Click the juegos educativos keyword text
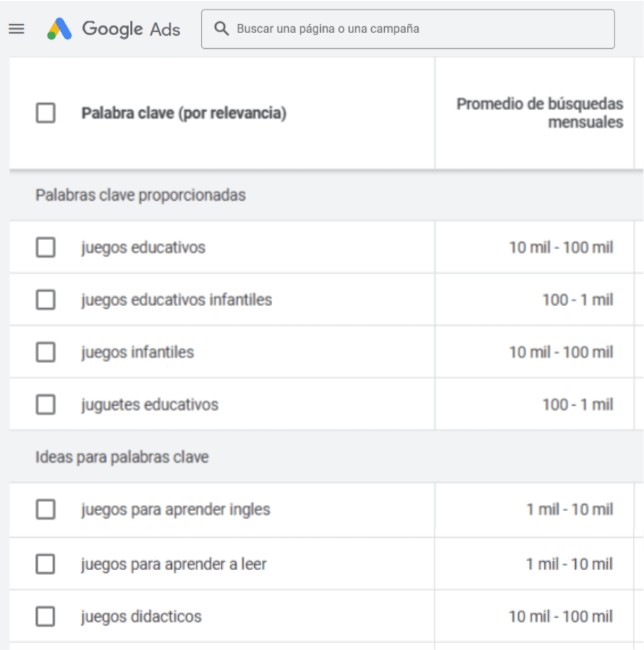The width and height of the screenshot is (644, 650). pyautogui.click(x=143, y=248)
